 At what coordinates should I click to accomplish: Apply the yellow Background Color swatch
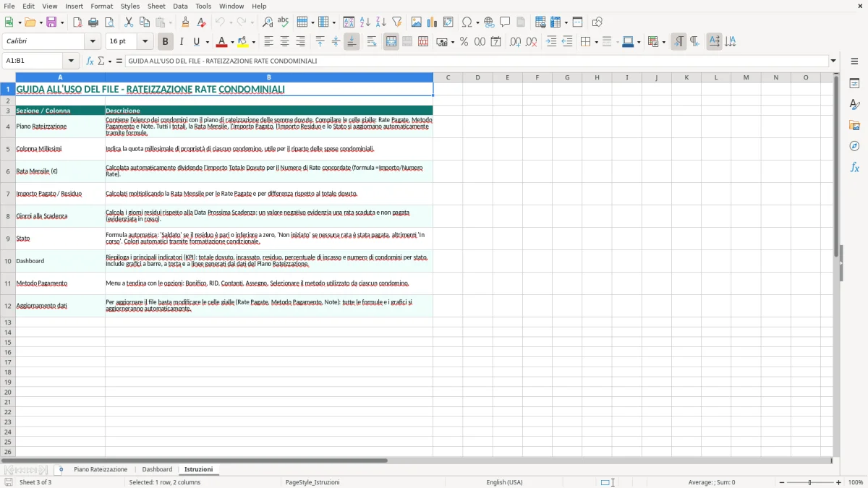tap(243, 42)
